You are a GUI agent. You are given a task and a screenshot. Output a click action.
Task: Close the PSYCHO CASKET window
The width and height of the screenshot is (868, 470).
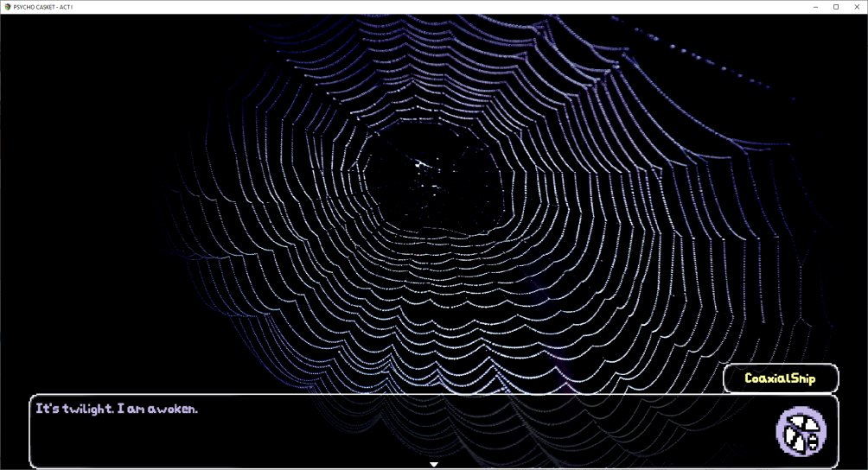click(x=857, y=7)
